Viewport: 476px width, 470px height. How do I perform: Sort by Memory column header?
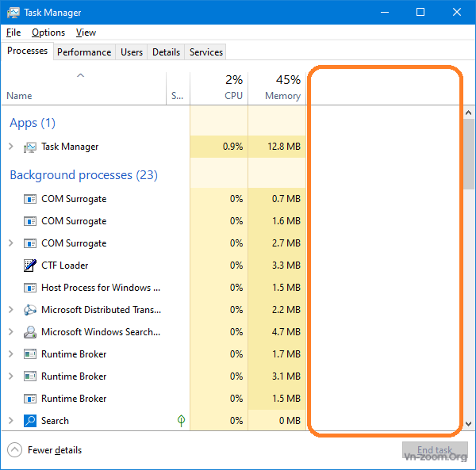[x=277, y=89]
